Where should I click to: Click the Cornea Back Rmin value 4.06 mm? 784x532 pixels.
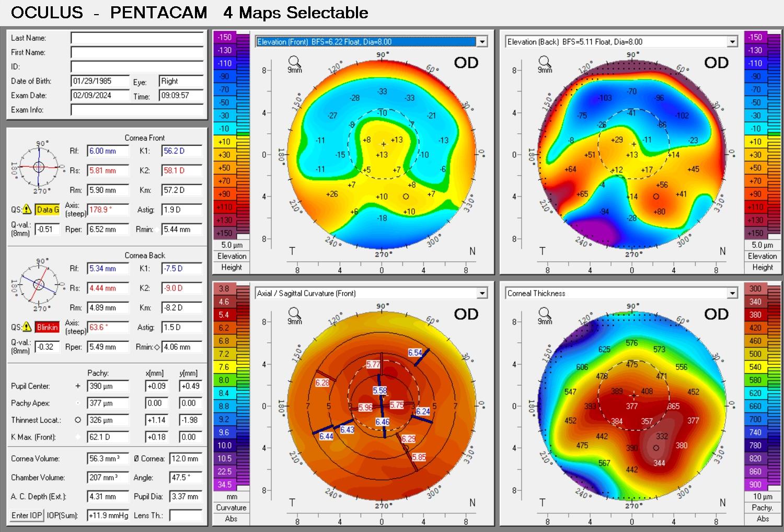pyautogui.click(x=182, y=346)
